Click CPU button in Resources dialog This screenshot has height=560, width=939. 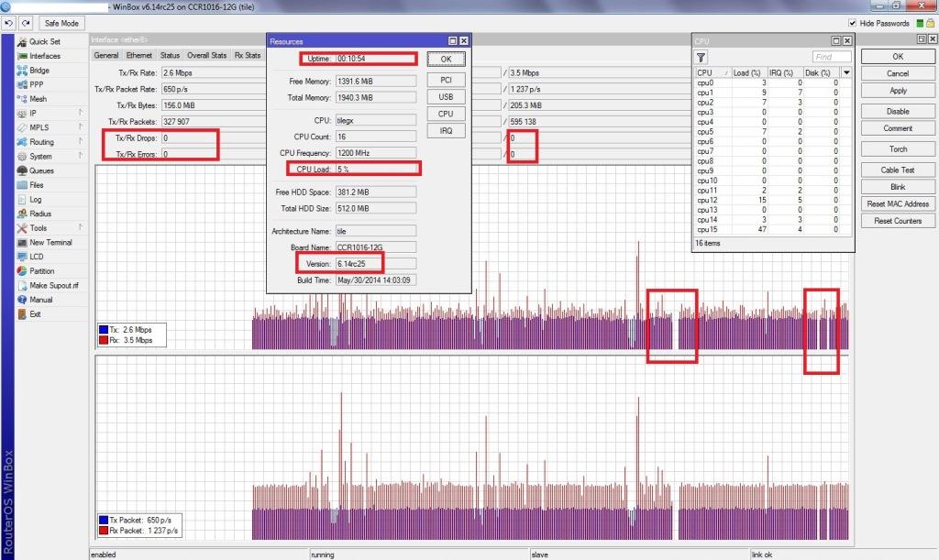(447, 114)
